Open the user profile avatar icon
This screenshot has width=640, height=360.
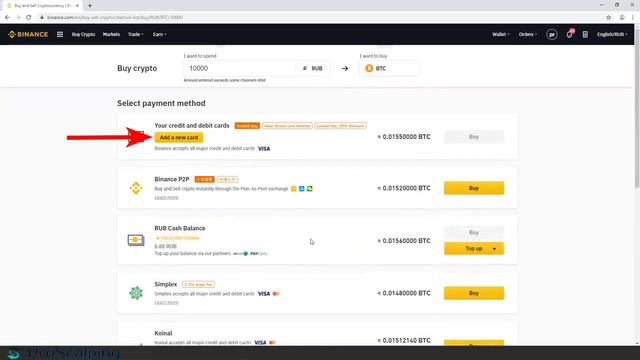tap(551, 35)
